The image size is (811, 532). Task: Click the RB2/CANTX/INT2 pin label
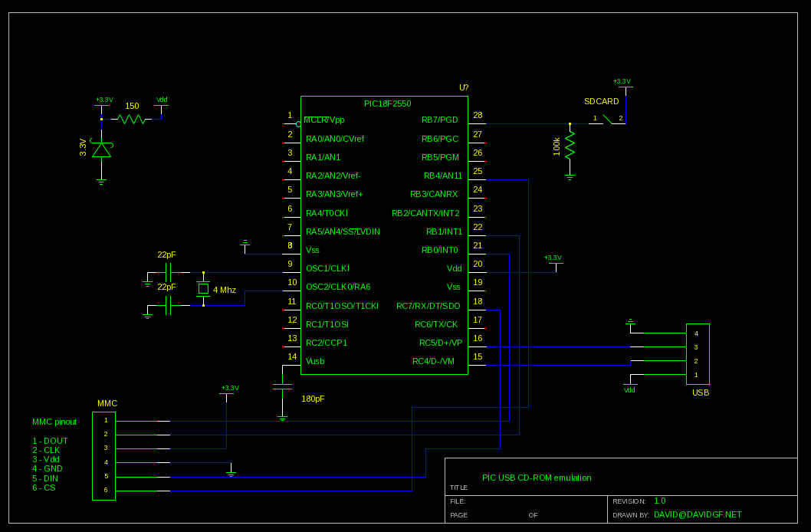[x=425, y=214]
